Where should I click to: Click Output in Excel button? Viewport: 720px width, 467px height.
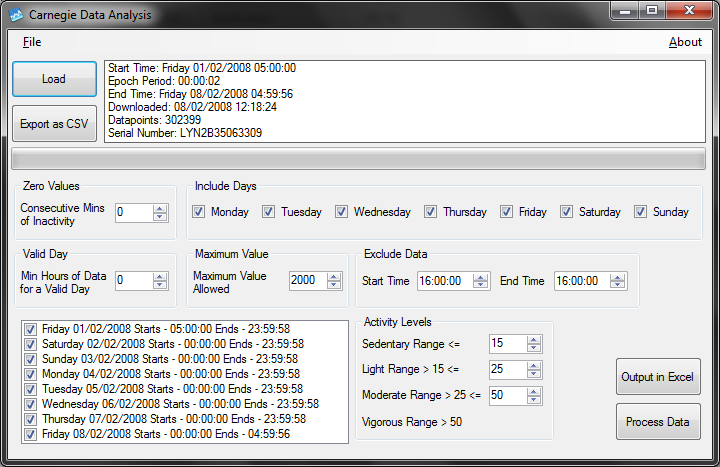pos(658,377)
